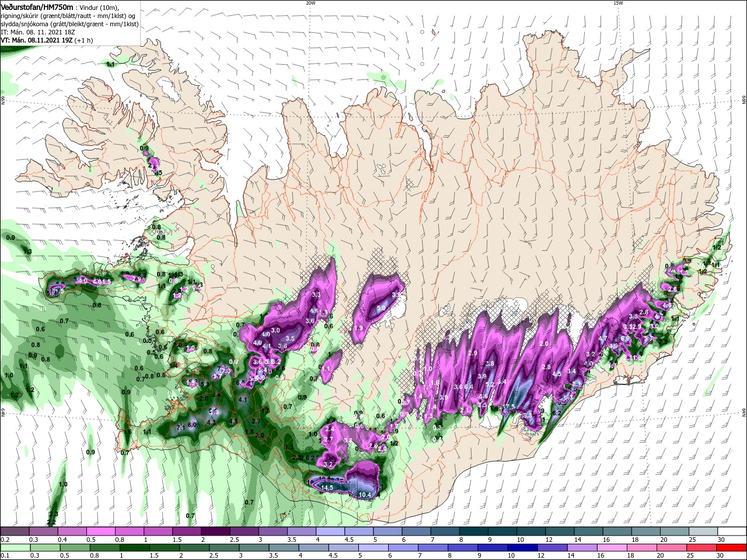Select light periwinkle swatch labeled 4 in upper legend
Image resolution: width=747 pixels, height=560 pixels.
[x=330, y=531]
